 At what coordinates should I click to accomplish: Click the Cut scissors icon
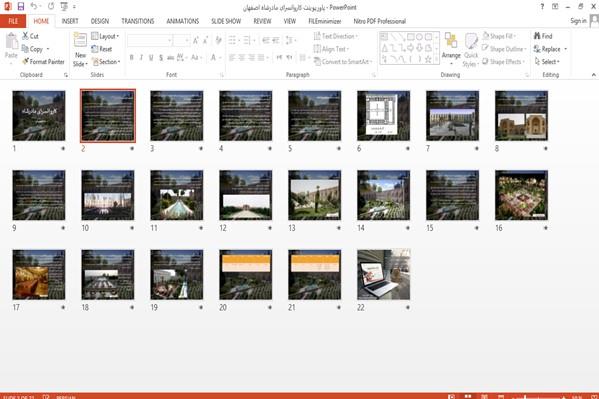point(25,36)
